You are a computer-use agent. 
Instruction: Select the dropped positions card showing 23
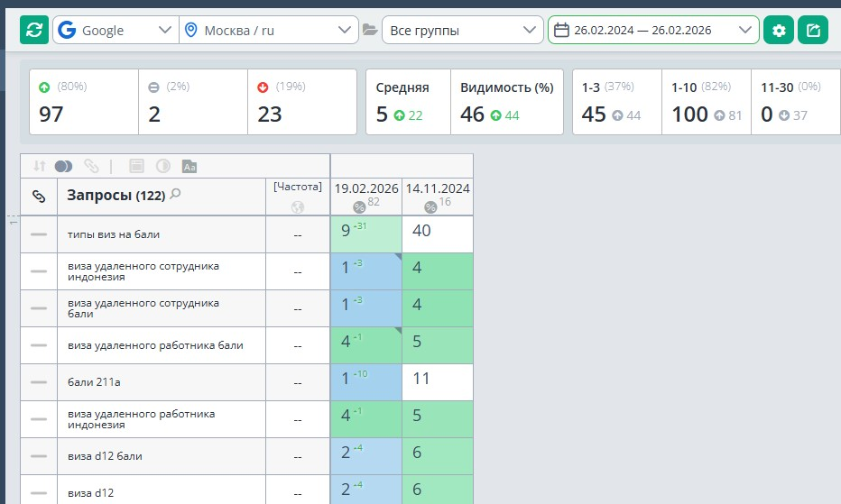[302, 102]
